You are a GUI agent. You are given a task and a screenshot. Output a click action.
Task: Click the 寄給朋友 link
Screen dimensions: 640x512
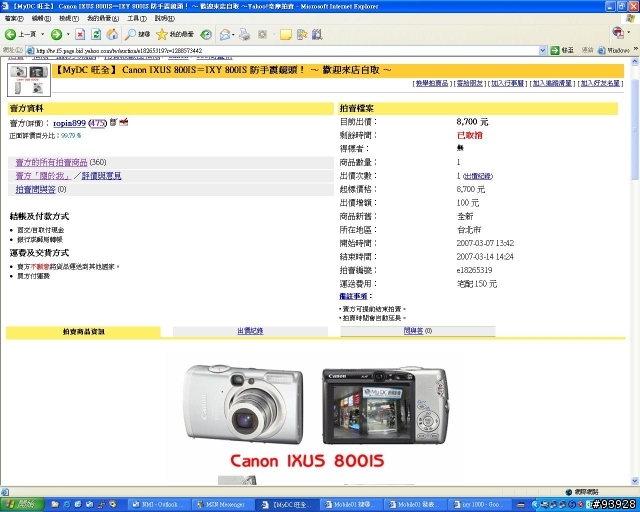click(x=470, y=83)
